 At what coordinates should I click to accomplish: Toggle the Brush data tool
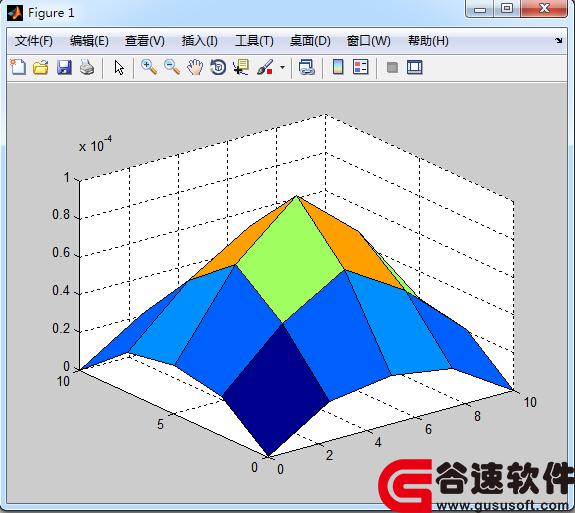[265, 67]
